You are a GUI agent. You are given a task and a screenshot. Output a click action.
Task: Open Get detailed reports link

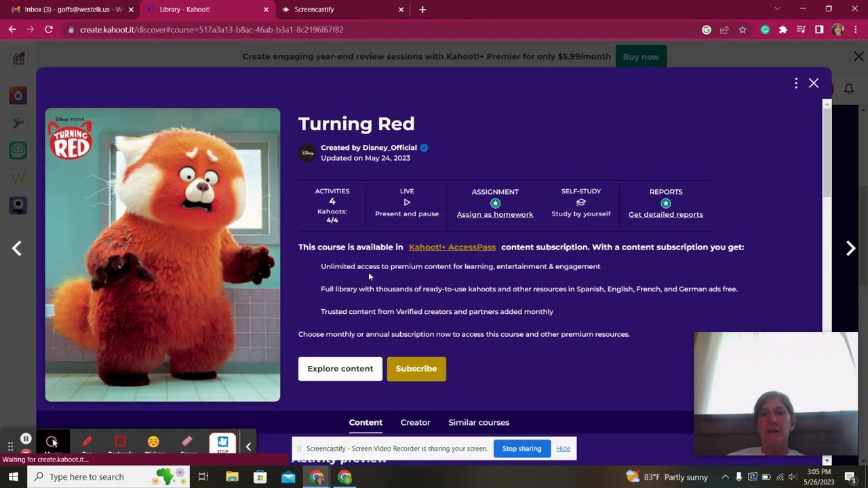click(x=666, y=215)
